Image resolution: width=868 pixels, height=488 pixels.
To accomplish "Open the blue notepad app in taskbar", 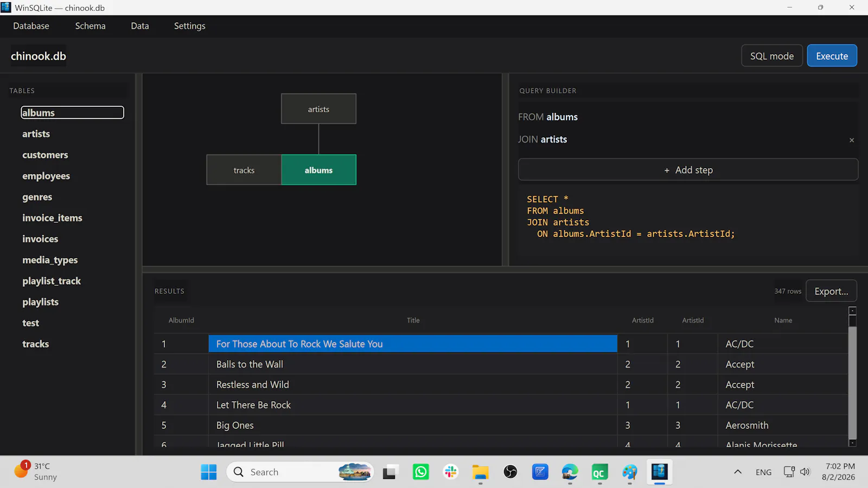I will 540,472.
